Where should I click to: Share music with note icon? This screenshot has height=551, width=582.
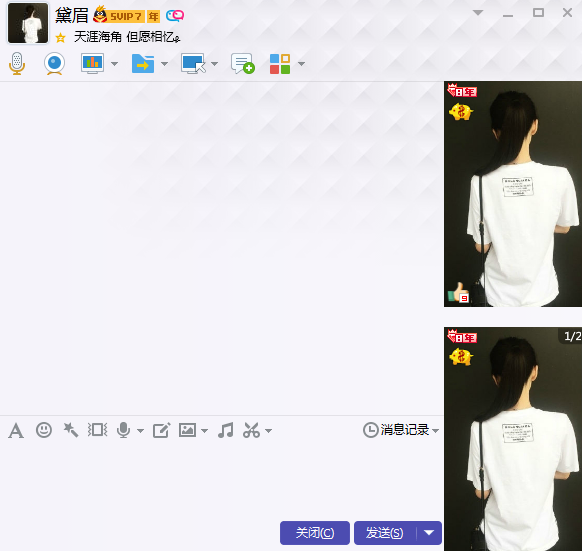pos(226,430)
